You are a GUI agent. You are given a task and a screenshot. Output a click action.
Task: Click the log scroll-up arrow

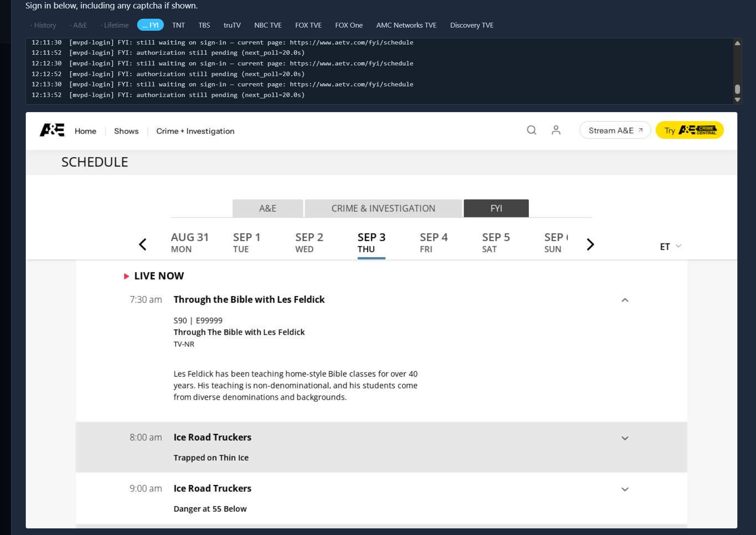(737, 43)
